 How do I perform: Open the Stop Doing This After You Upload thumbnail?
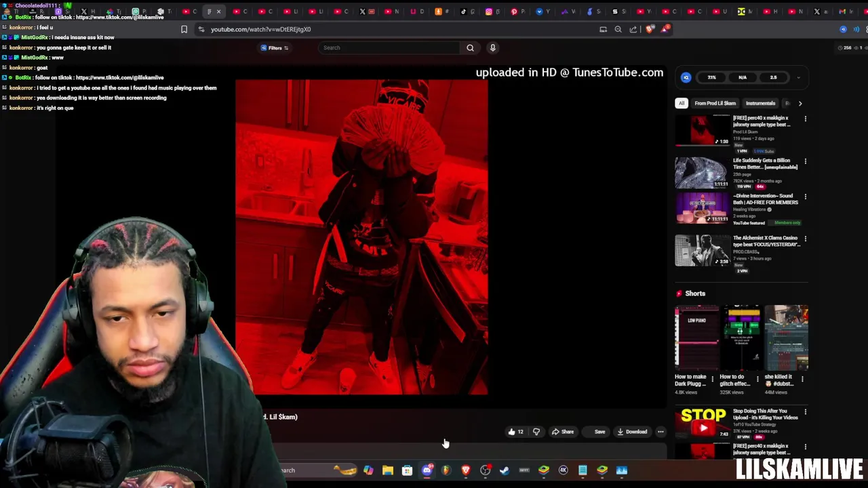702,424
